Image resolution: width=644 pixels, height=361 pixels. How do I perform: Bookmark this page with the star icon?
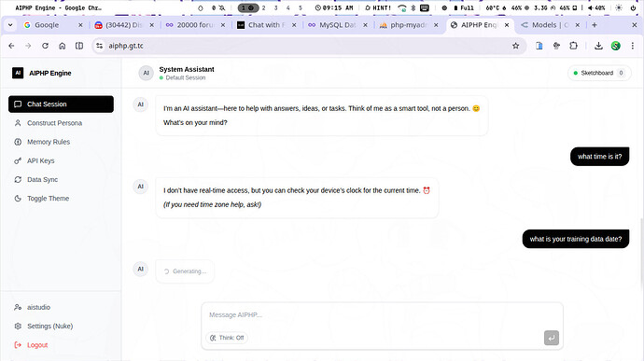pos(515,46)
